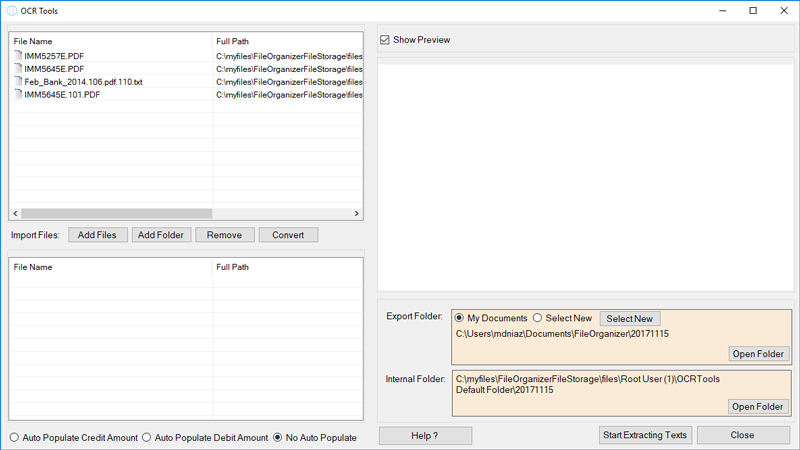Click the file icon next to IMM5257E.PDF
The image size is (800, 450).
(18, 56)
